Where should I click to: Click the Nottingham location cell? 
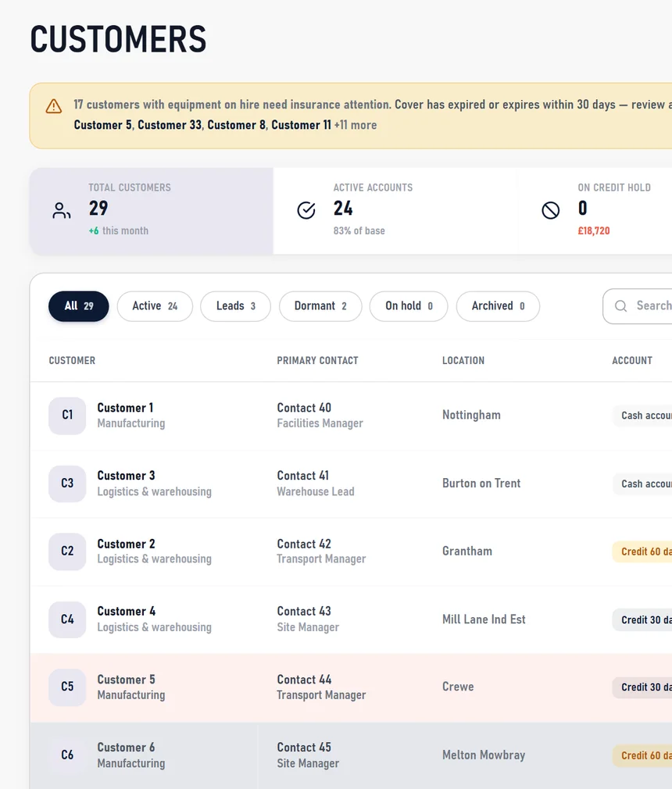coord(472,415)
